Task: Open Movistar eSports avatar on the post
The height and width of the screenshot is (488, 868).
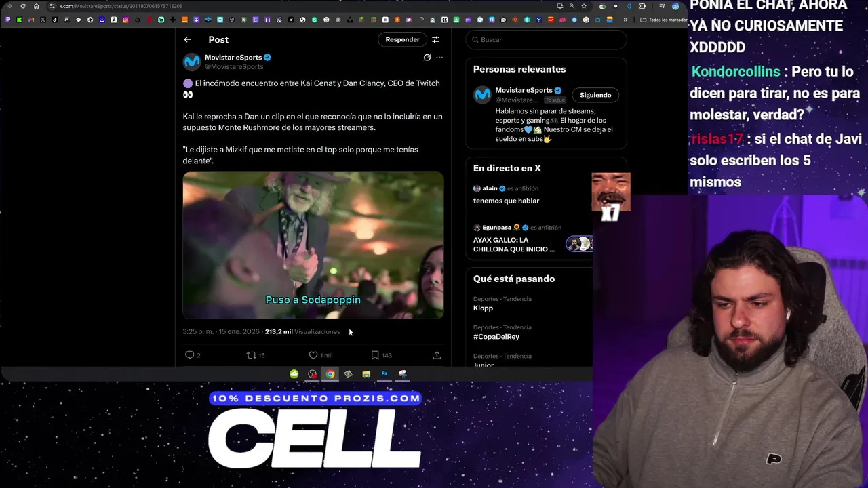Action: click(192, 62)
